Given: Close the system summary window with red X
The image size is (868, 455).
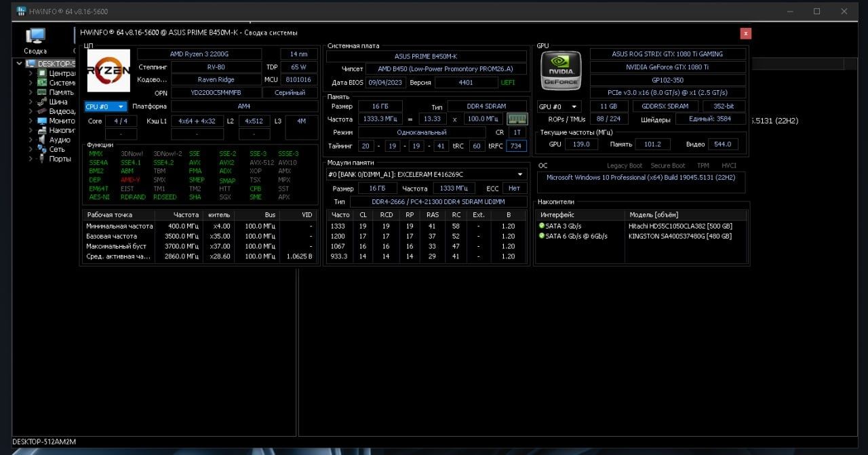Looking at the screenshot, I should click(x=746, y=33).
